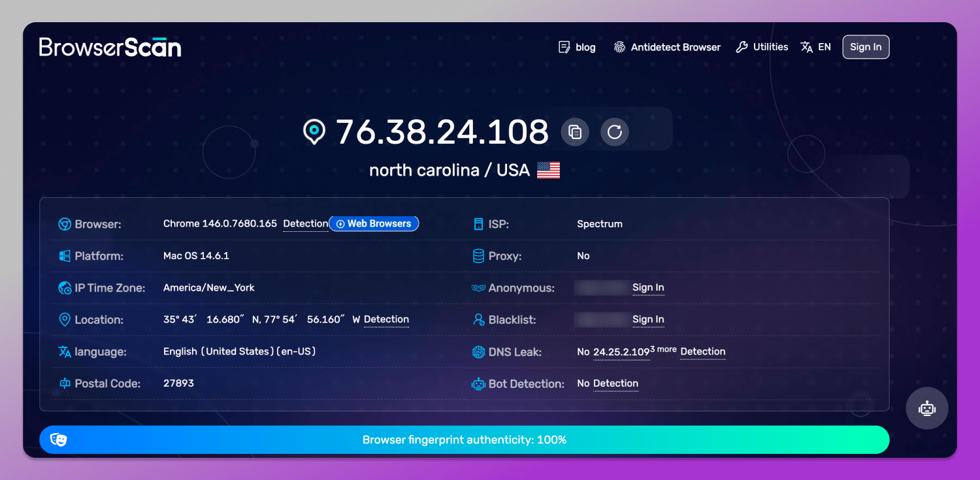Image resolution: width=980 pixels, height=480 pixels.
Task: Refresh the displayed IP address
Action: (613, 132)
